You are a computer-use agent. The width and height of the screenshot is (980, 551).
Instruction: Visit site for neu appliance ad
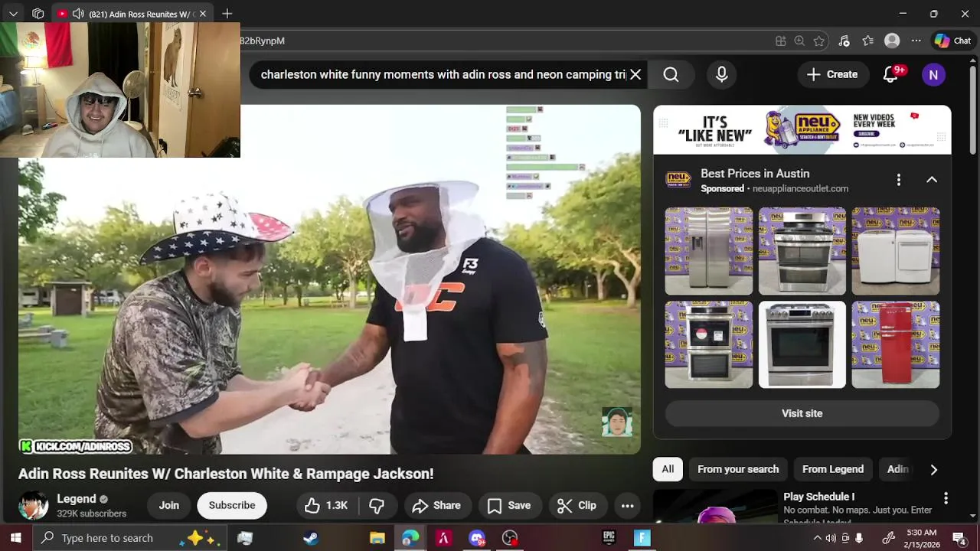(802, 413)
